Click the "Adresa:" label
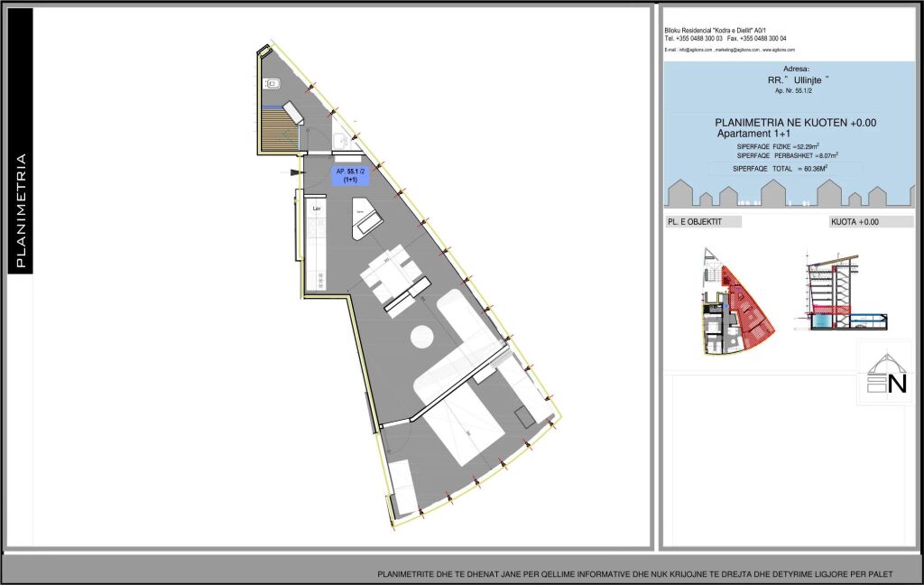The image size is (924, 585). click(x=796, y=69)
